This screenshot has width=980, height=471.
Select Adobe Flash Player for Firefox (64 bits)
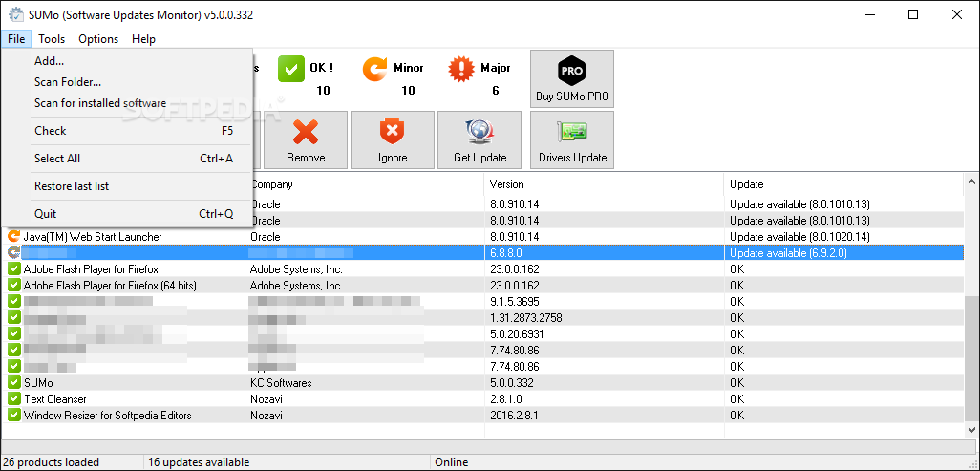coord(110,286)
